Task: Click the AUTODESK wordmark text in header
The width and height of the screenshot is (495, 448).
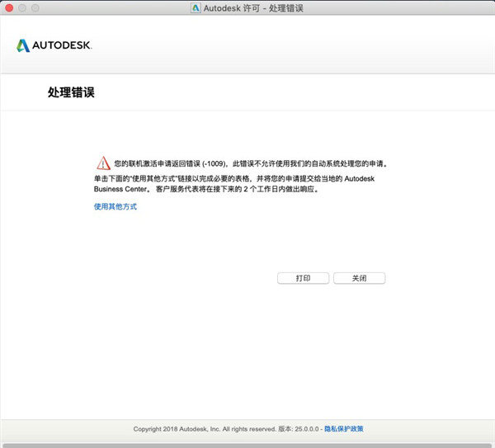Action: (62, 45)
